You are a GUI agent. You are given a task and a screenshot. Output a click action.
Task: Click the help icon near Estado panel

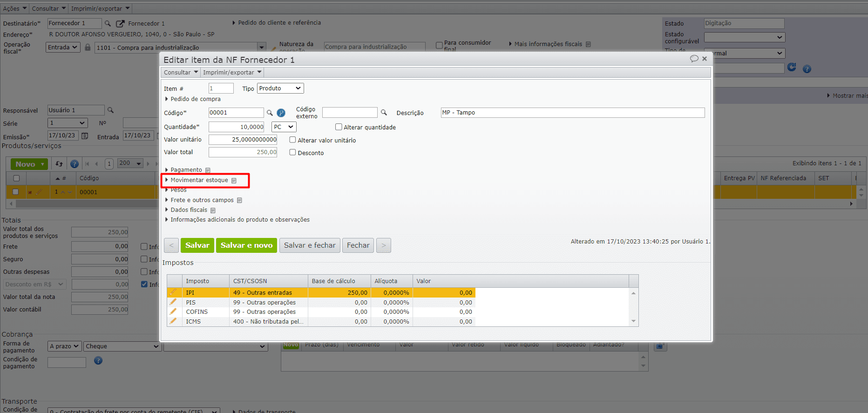pos(807,69)
